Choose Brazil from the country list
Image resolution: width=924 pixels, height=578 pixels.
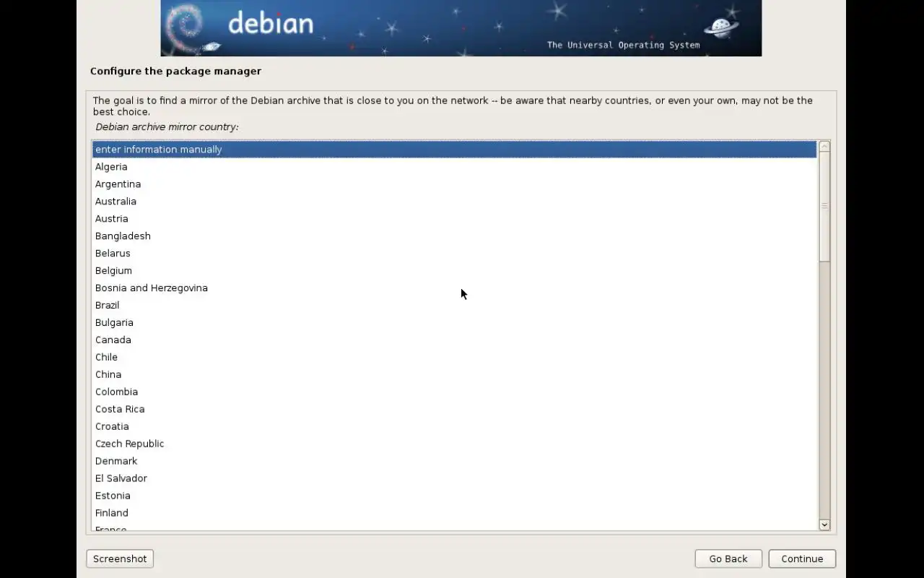point(454,306)
